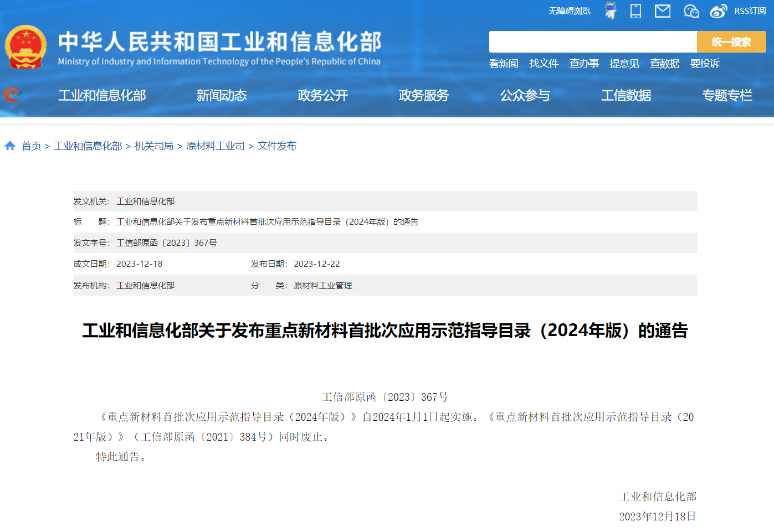Open the email envelope icon
The height and width of the screenshot is (532, 774).
pyautogui.click(x=662, y=11)
